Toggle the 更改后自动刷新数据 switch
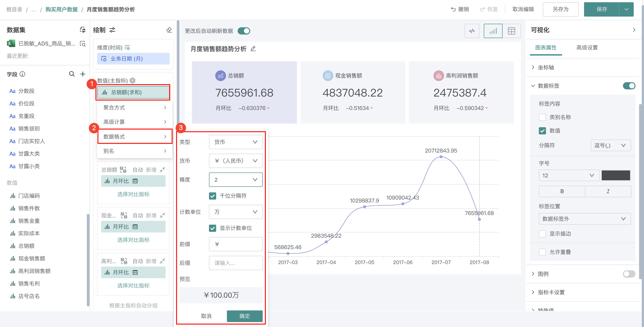 pyautogui.click(x=244, y=31)
